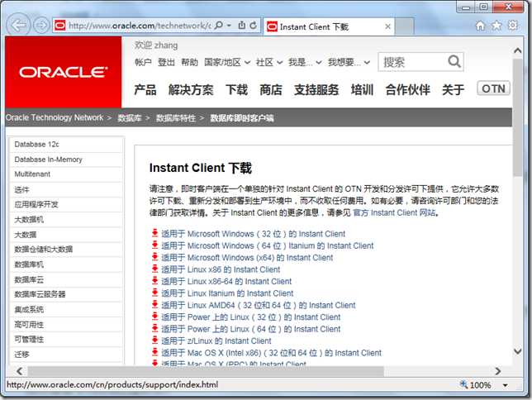Open Multitenant in the sidebar
This screenshot has height=400, width=532.
click(x=66, y=174)
